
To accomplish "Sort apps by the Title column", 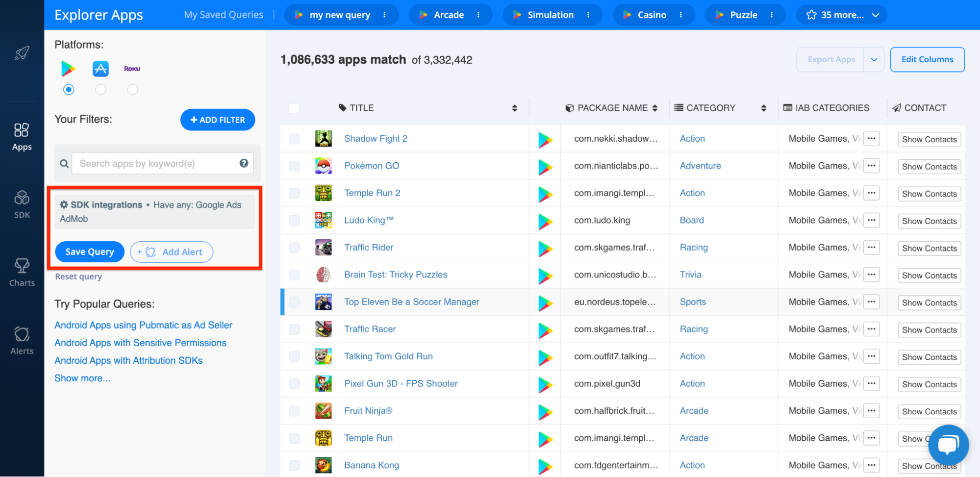I will point(514,108).
